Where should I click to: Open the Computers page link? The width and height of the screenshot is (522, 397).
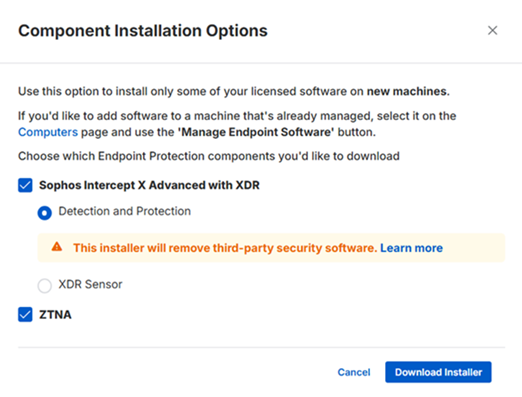pos(48,132)
